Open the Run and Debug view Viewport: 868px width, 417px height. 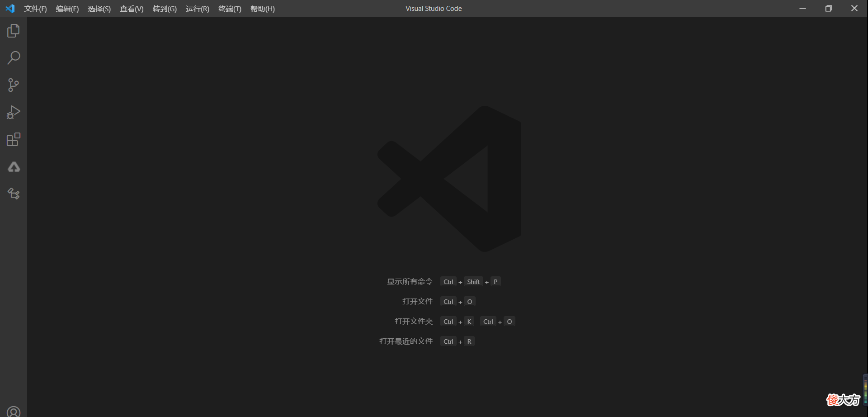(x=14, y=112)
